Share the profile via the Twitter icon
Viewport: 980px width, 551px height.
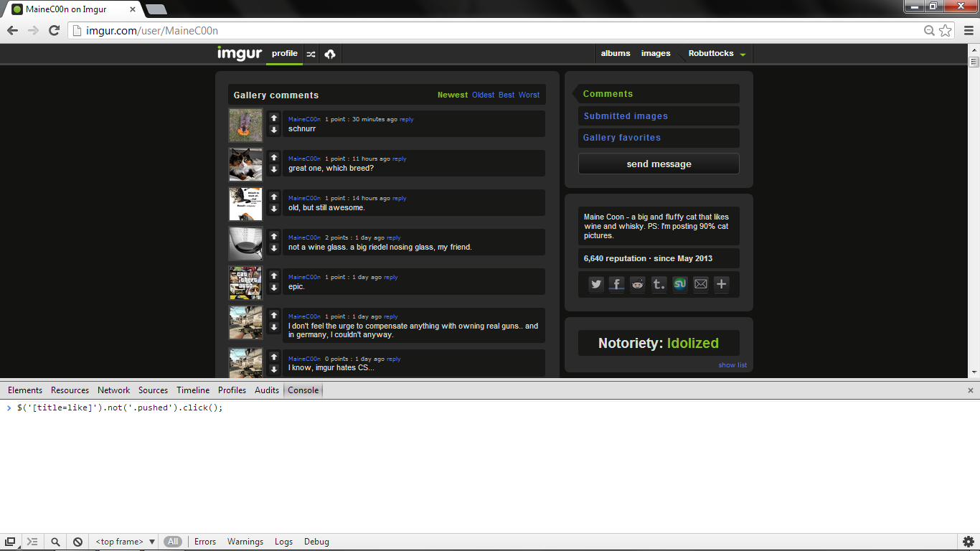pyautogui.click(x=596, y=284)
